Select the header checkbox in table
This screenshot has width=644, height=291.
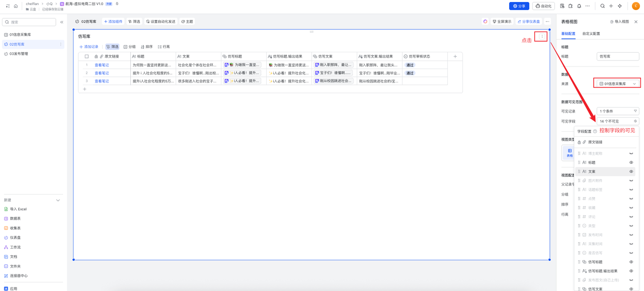click(87, 57)
